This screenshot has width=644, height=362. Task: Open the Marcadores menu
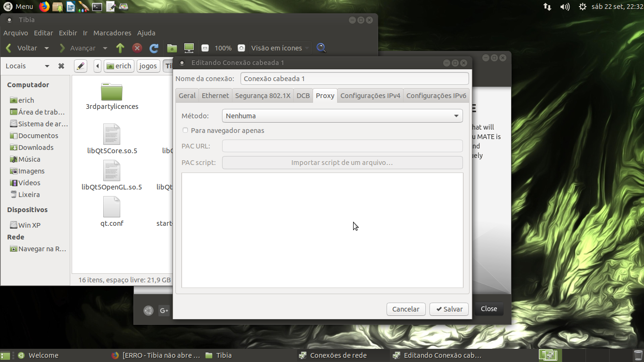point(112,33)
